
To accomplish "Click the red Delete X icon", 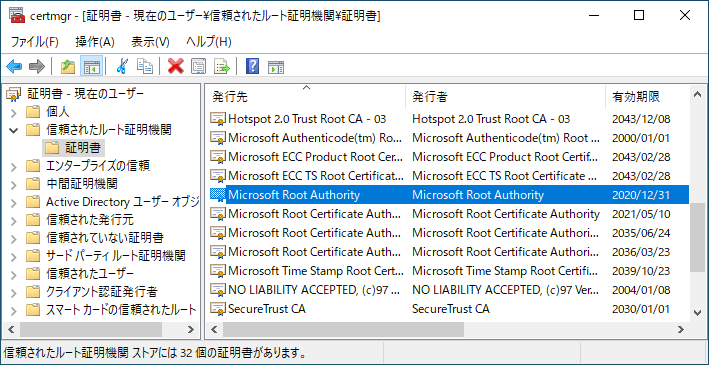I will (x=175, y=67).
